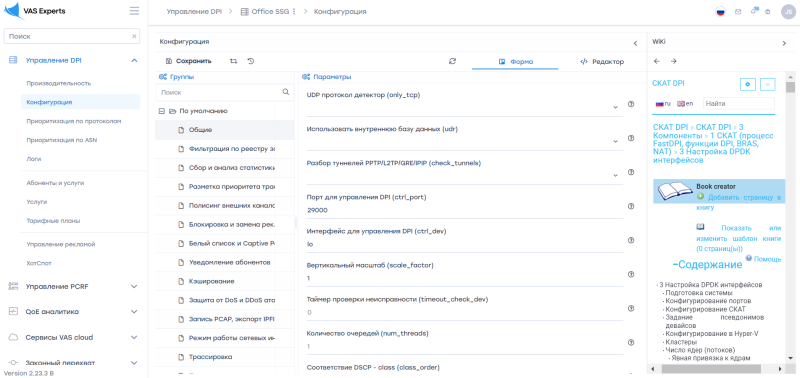Click the Сохранить button
The image size is (800, 378).
pyautogui.click(x=188, y=61)
